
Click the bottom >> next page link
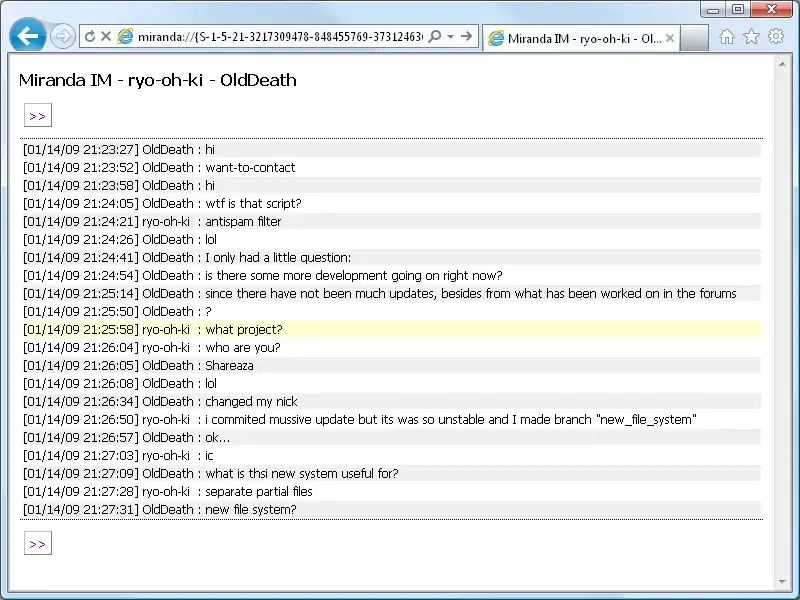click(38, 543)
